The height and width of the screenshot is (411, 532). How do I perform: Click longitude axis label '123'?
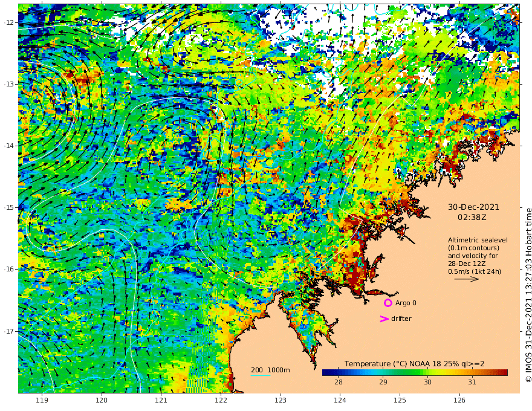pos(281,400)
